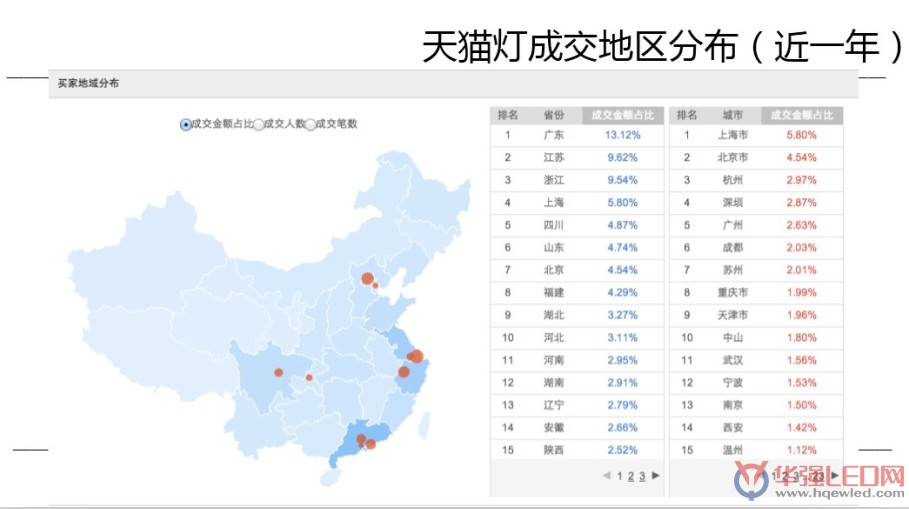Screen dimensions: 909x509
Task: Click the 宁波 city row
Action: click(756, 383)
